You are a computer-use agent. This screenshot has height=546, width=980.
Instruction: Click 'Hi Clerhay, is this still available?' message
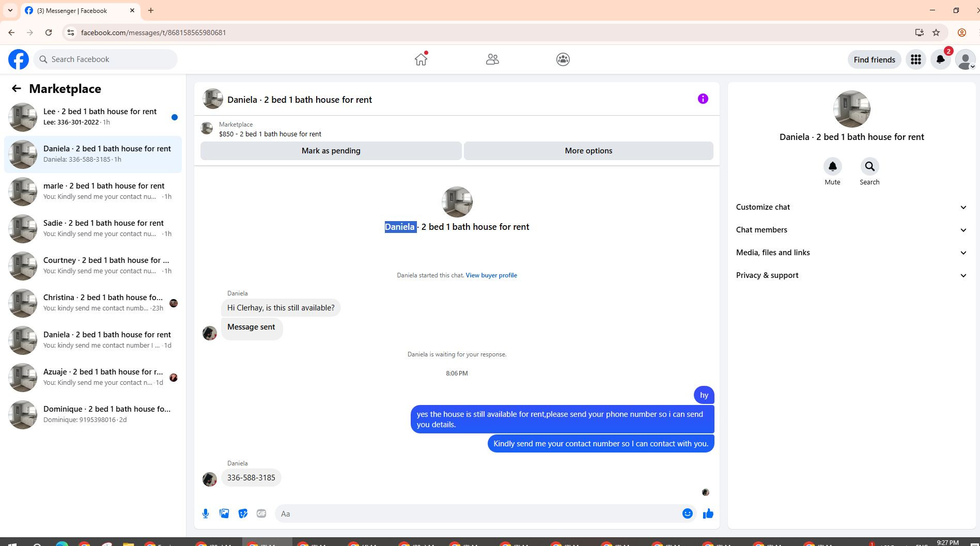tap(281, 308)
